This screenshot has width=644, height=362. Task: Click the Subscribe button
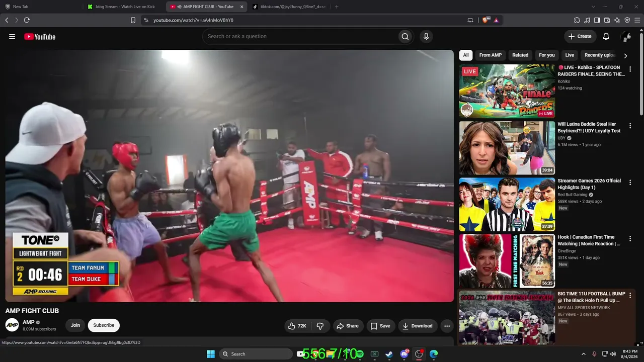(x=104, y=325)
